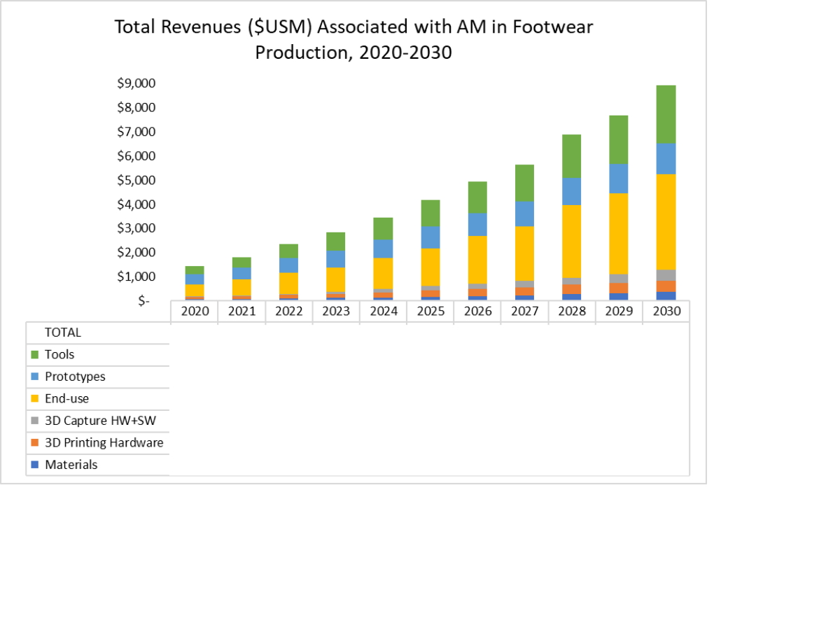The image size is (840, 630).
Task: Select the Prototypes legend label text
Action: coord(75,377)
